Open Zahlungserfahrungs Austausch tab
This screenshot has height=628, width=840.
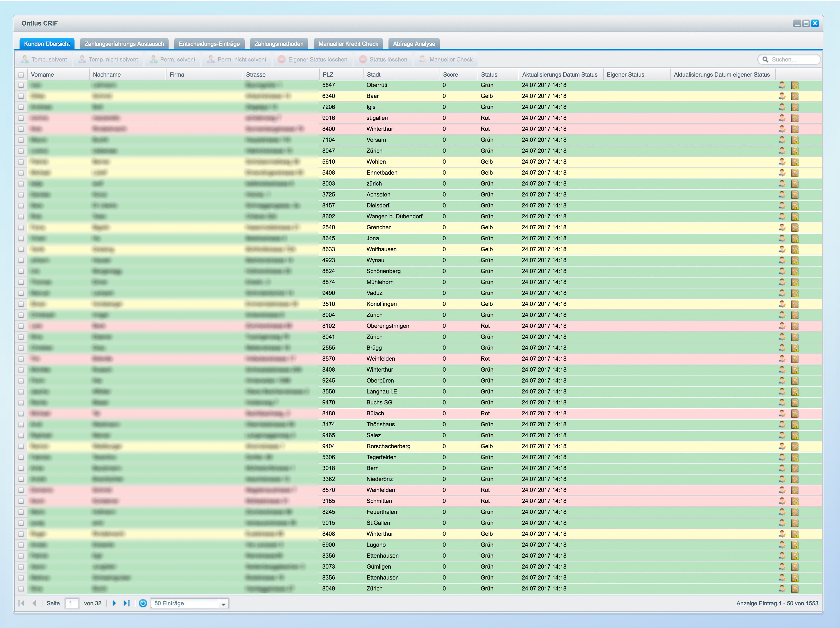point(124,44)
